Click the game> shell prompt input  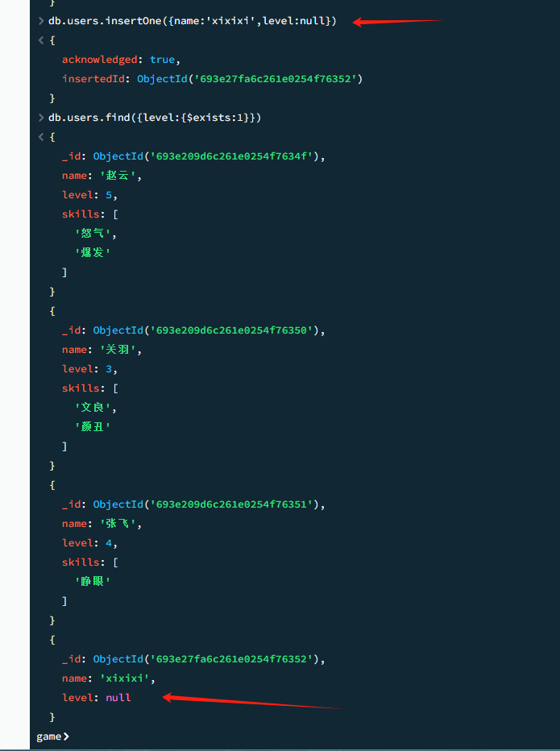click(52, 736)
